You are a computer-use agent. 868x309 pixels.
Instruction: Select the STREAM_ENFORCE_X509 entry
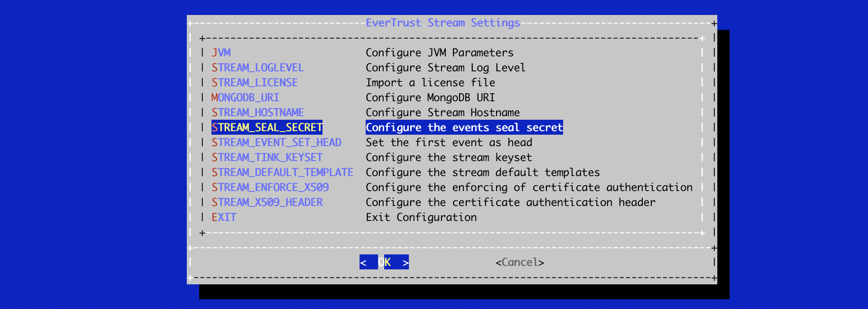270,188
